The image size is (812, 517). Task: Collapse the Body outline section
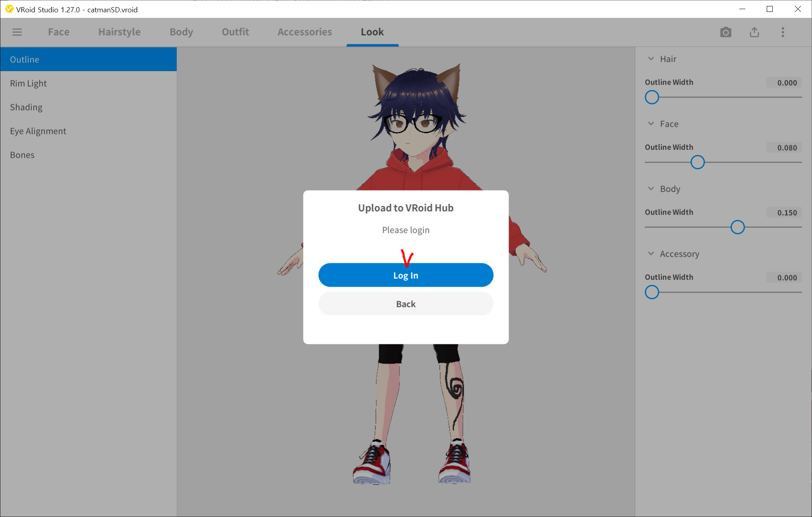pyautogui.click(x=651, y=189)
